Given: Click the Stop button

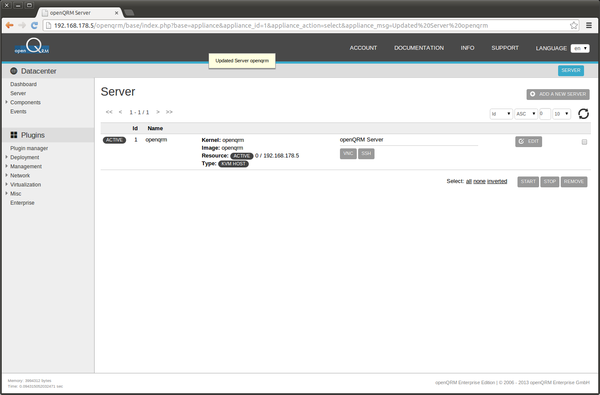Looking at the screenshot, I should point(549,181).
